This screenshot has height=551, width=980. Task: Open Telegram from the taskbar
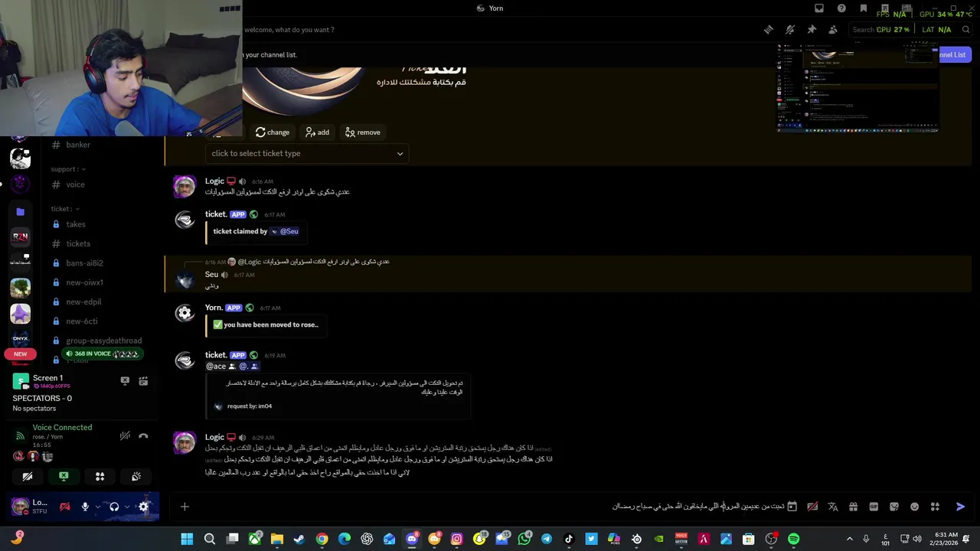(x=546, y=540)
